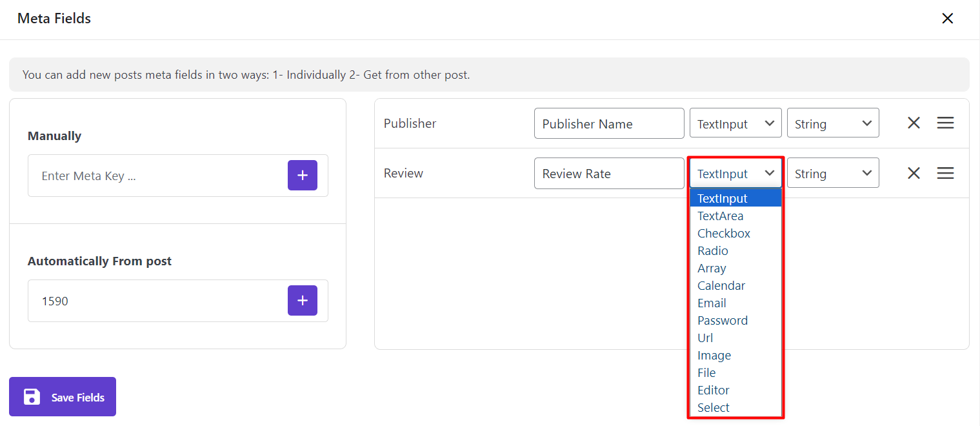This screenshot has height=426, width=980.
Task: Choose Calendar field type option
Action: (x=721, y=286)
